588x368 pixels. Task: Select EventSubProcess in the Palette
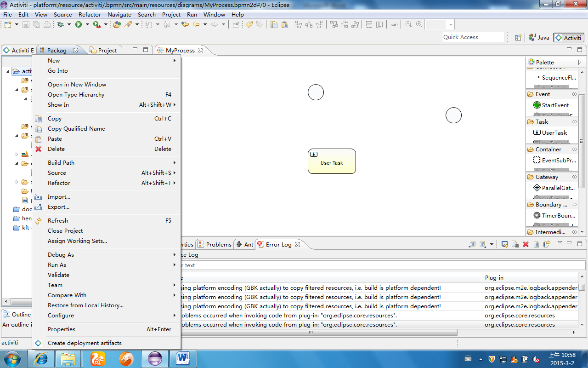click(x=555, y=161)
